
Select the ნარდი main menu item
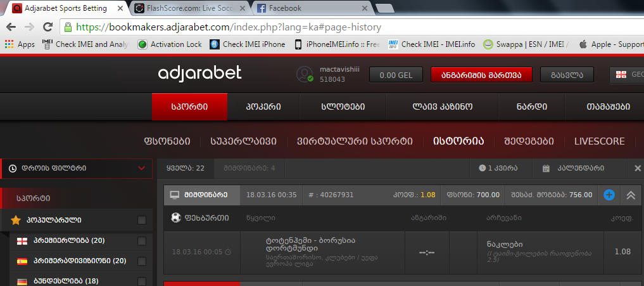tap(531, 107)
